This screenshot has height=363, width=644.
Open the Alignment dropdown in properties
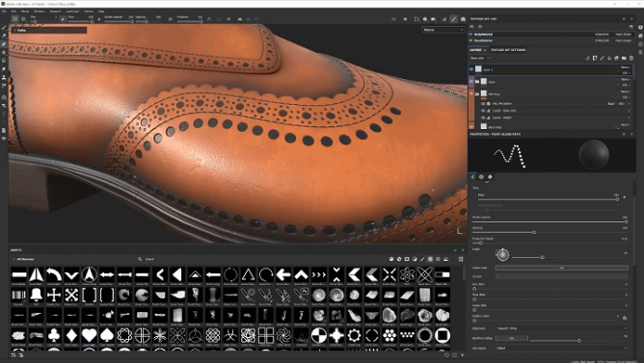[561, 328]
